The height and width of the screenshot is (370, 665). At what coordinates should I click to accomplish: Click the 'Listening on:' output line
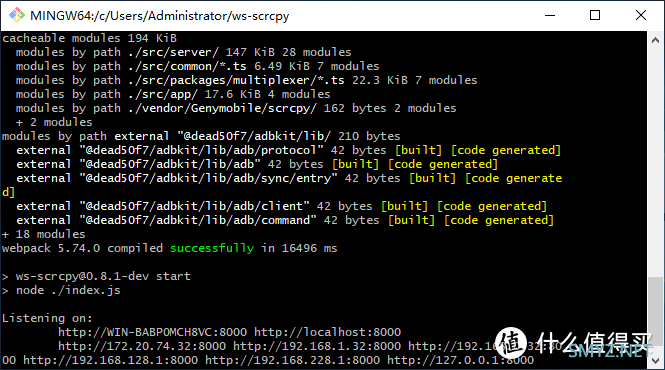tap(47, 318)
